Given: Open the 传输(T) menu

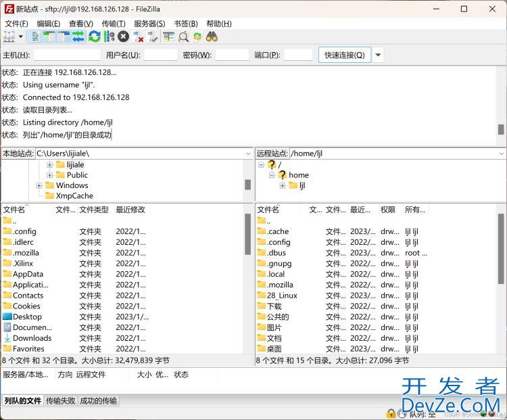Looking at the screenshot, I should coord(114,24).
